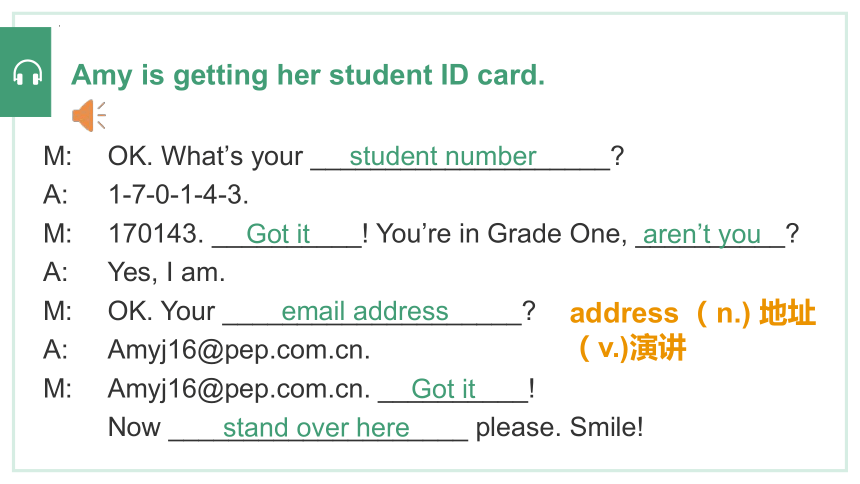The width and height of the screenshot is (860, 484).
Task: Click the word 'Now' on last line
Action: [x=134, y=427]
